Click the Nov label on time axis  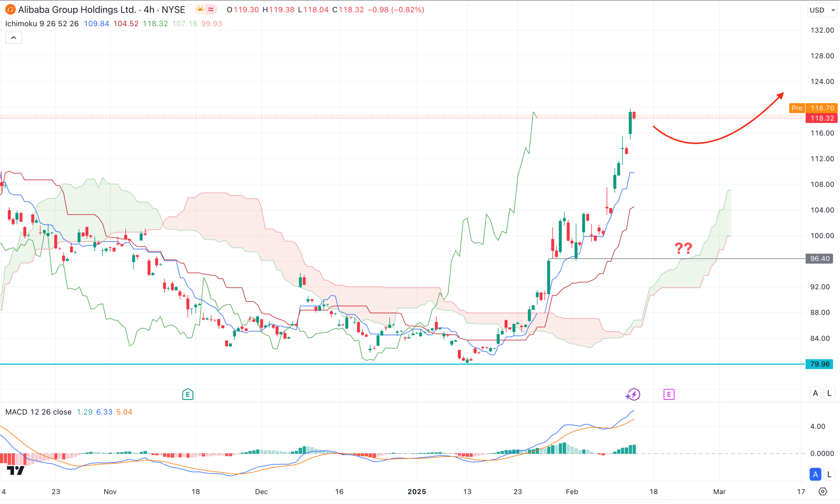[x=110, y=492]
